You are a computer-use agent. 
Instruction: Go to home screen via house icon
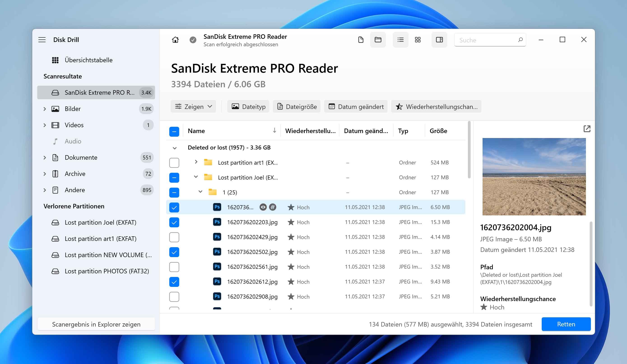[175, 40]
